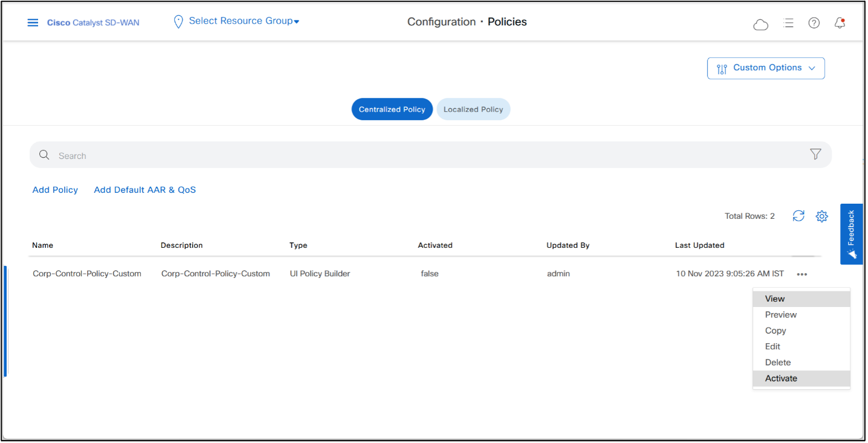This screenshot has width=868, height=443.
Task: Open the Feedback side tab
Action: [851, 234]
